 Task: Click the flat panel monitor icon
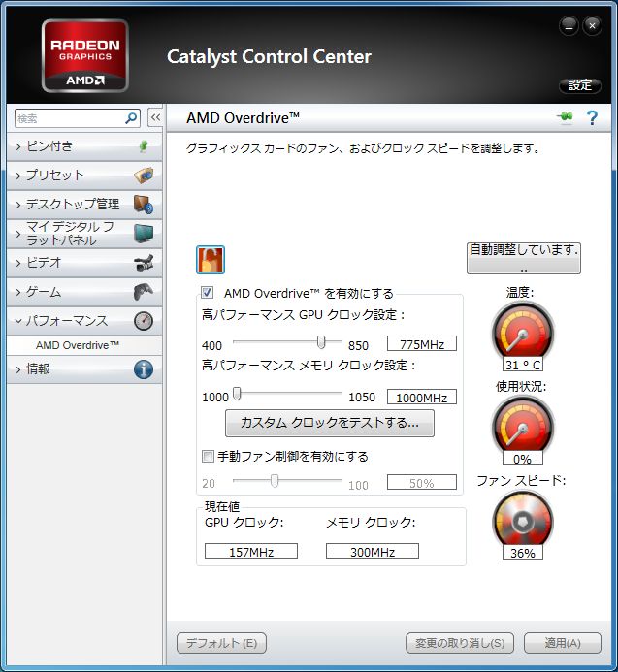click(144, 234)
